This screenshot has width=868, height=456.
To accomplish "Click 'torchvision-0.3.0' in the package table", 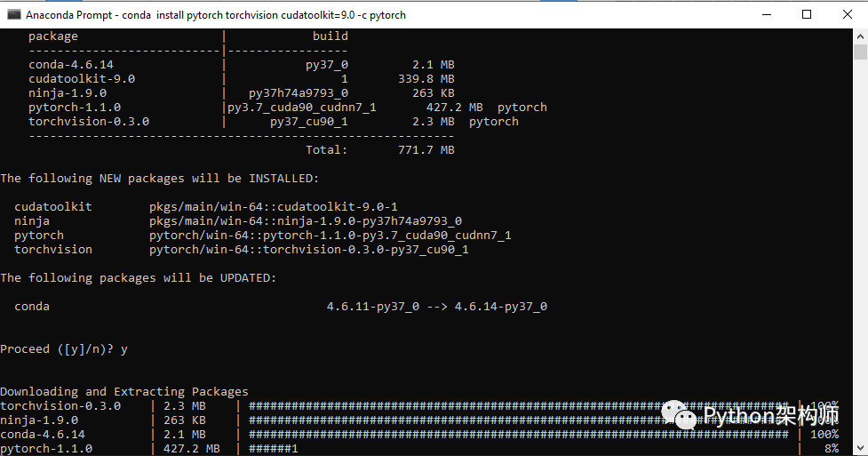I will [x=89, y=122].
